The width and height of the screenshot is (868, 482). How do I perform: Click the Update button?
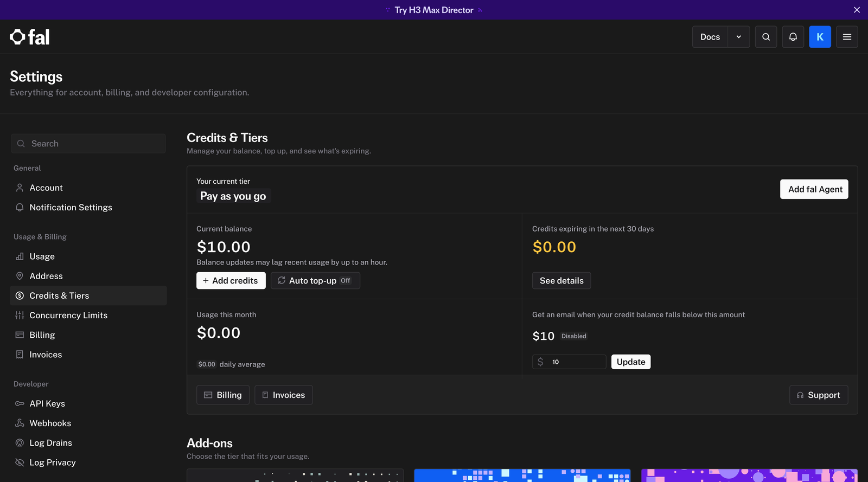[x=631, y=362]
